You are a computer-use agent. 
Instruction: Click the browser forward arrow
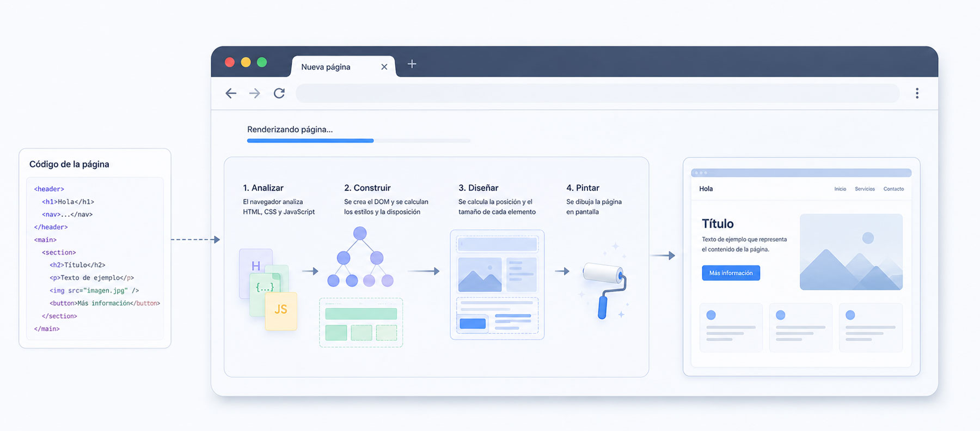[254, 93]
